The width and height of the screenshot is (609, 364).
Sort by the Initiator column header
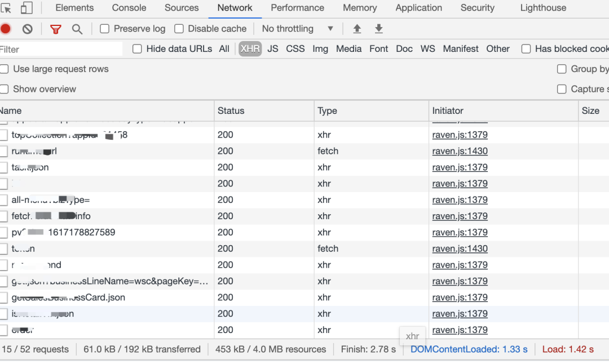[x=504, y=110]
